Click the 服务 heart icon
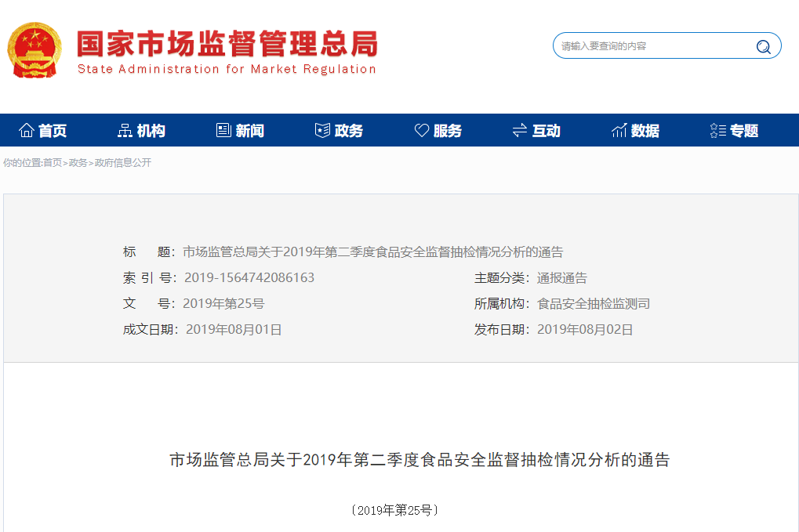Viewport: 799px width, 532px height. (421, 130)
